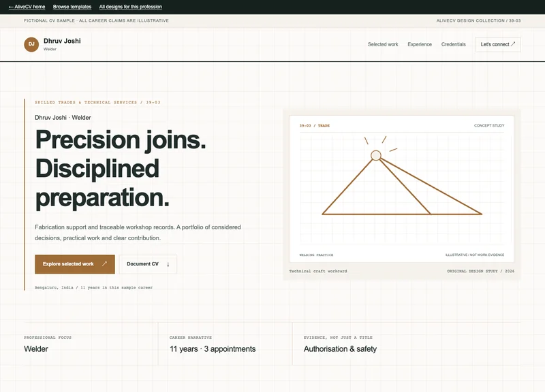Click 'CONCEPT STUDY' label on card
The height and width of the screenshot is (392, 545).
click(489, 126)
